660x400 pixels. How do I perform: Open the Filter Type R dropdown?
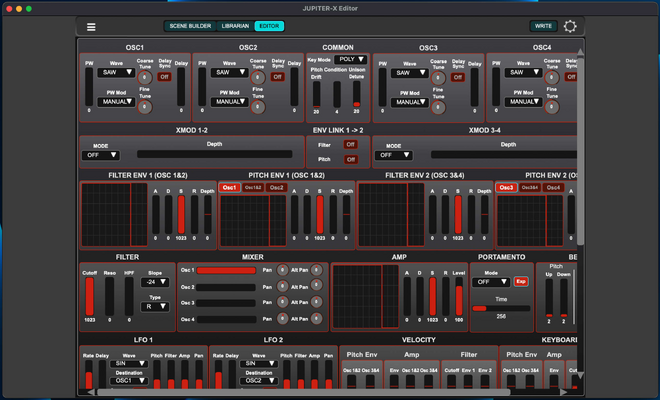[155, 307]
